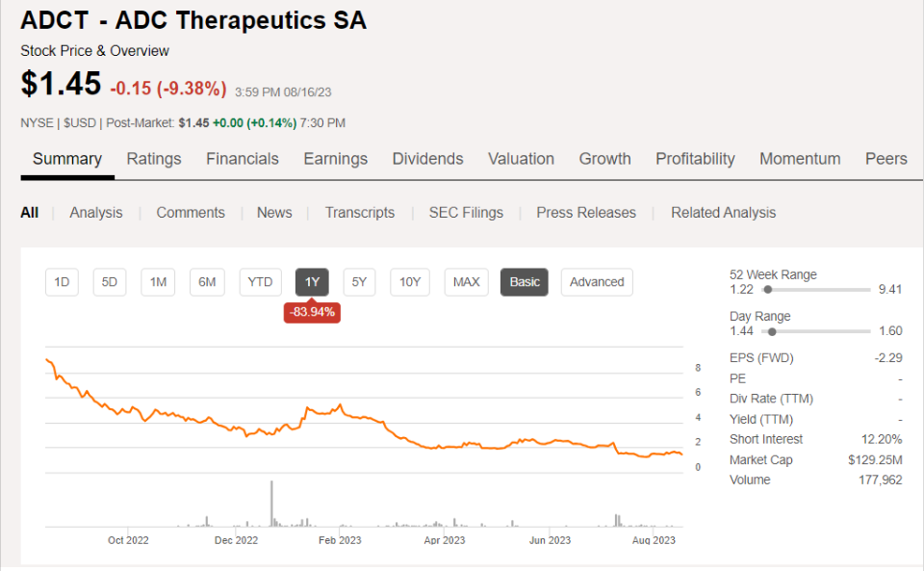
Task: View the Dividends tab
Action: (x=427, y=159)
